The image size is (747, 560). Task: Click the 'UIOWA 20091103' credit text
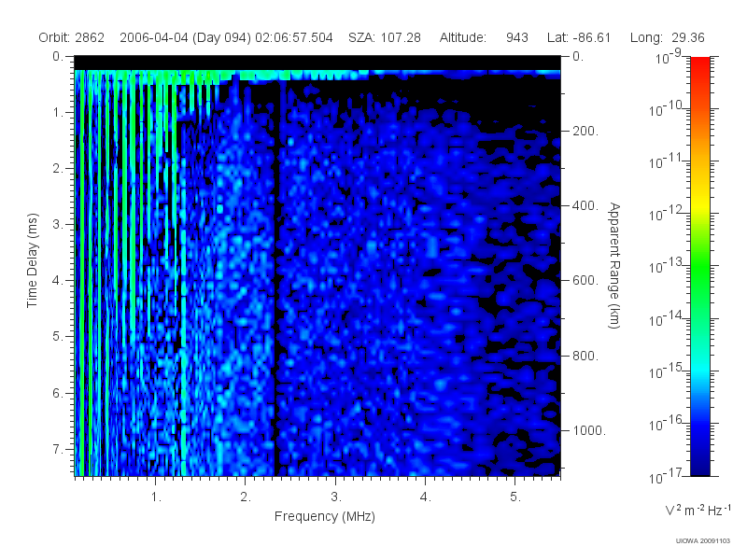(x=703, y=541)
